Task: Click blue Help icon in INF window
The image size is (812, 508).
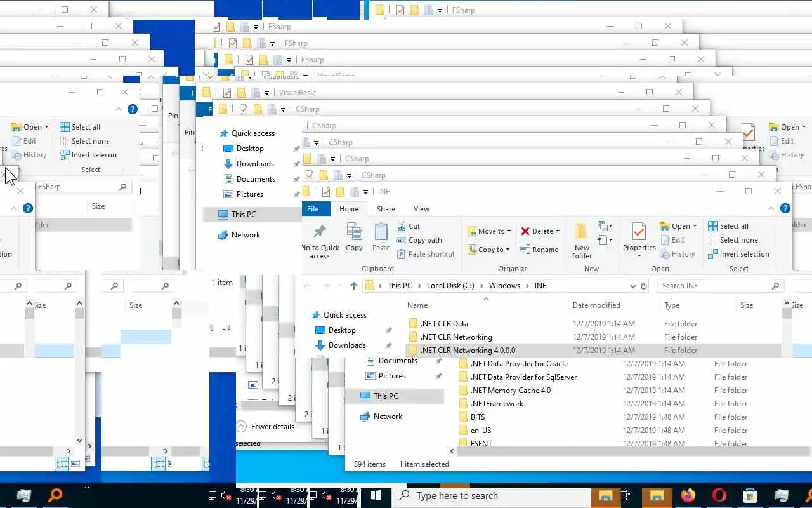Action: pyautogui.click(x=785, y=208)
